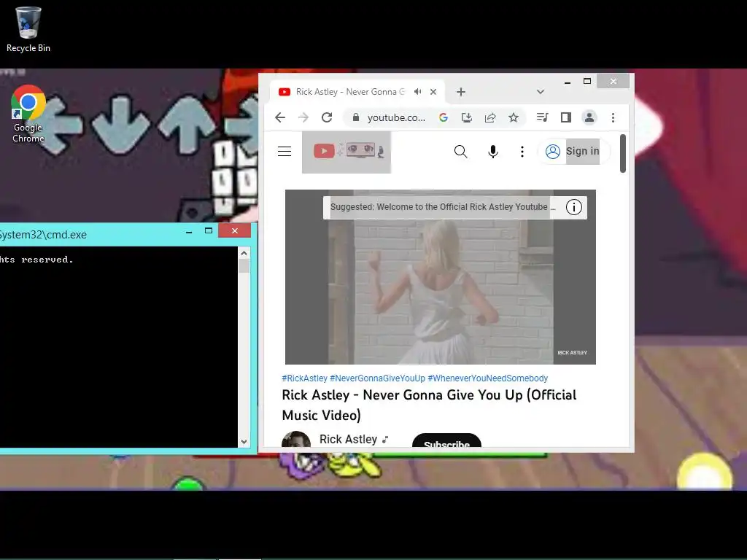Open Chrome profile avatar menu
Image resolution: width=747 pixels, height=560 pixels.
589,117
